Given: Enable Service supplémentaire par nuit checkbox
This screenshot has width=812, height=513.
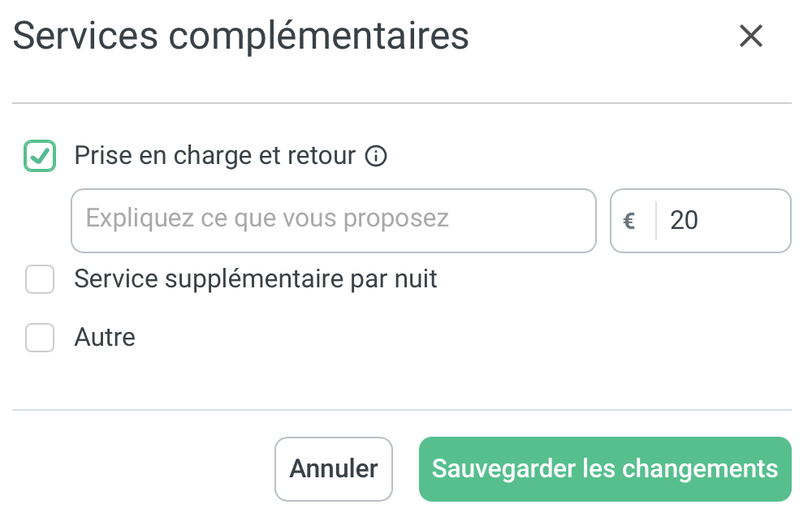Looking at the screenshot, I should (x=40, y=279).
